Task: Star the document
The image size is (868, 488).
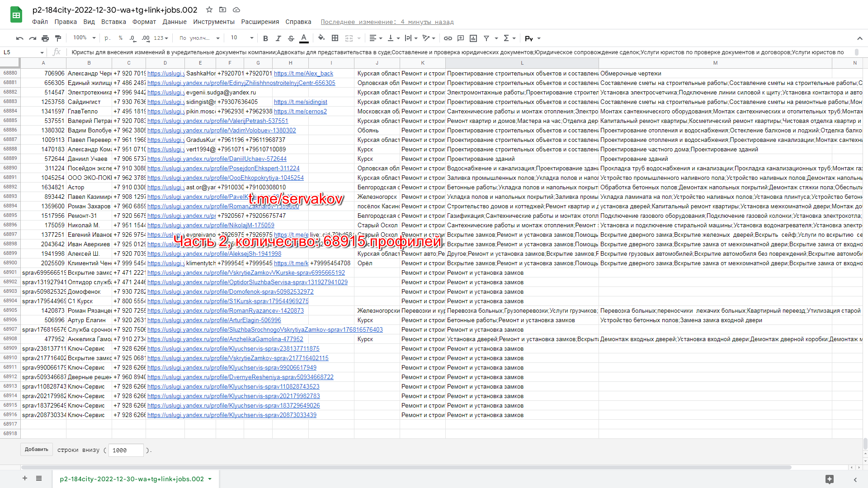Action: click(x=209, y=9)
